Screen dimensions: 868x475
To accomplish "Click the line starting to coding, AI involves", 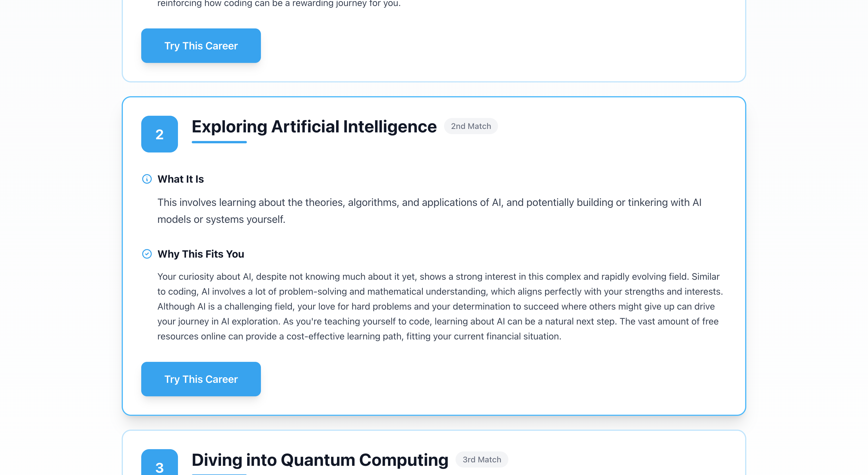I will 440,291.
